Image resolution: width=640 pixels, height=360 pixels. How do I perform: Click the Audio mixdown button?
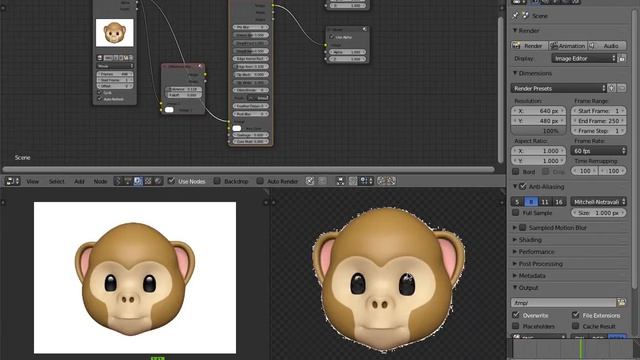coord(607,46)
